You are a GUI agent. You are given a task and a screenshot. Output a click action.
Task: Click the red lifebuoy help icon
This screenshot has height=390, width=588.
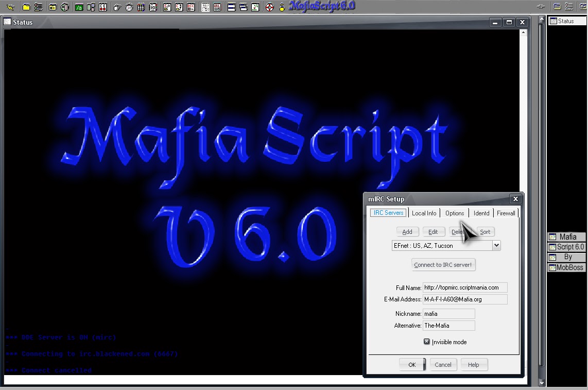[269, 7]
